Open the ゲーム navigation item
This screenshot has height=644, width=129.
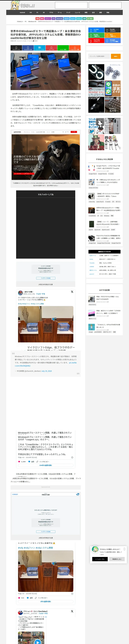point(60,12)
